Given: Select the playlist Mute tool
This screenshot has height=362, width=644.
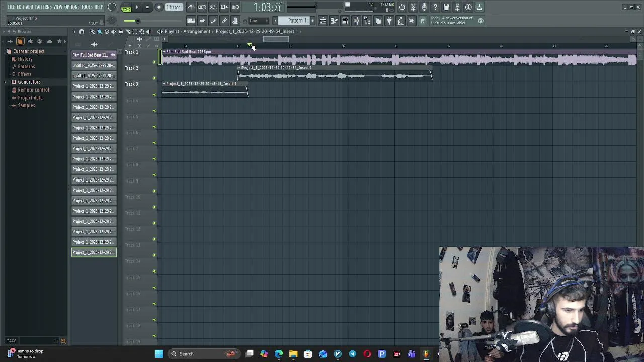Looking at the screenshot, I should click(x=114, y=32).
